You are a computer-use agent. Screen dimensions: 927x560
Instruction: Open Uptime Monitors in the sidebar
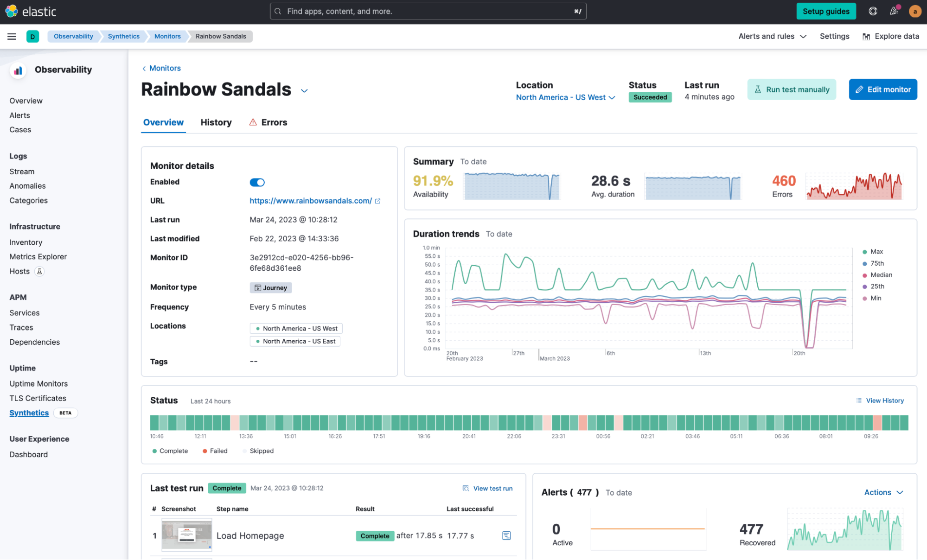pyautogui.click(x=38, y=383)
